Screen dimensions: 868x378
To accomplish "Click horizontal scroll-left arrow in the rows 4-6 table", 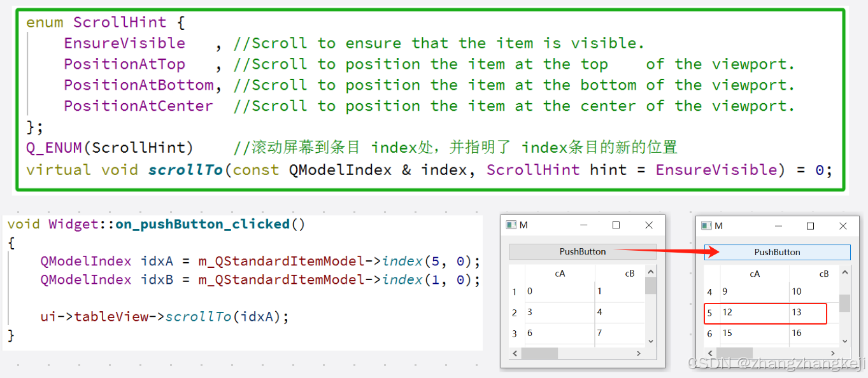I will [x=710, y=353].
